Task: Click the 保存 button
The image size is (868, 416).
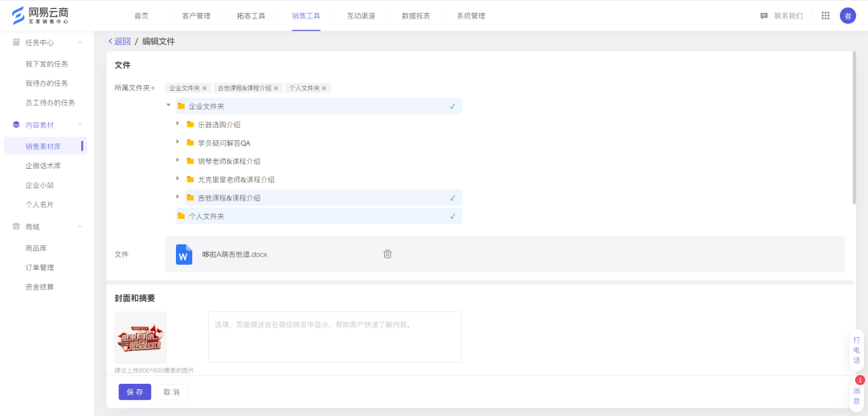Action: 134,392
